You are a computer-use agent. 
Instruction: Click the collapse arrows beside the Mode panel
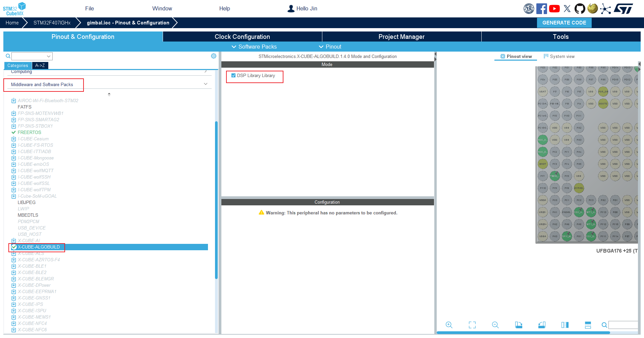(x=435, y=57)
